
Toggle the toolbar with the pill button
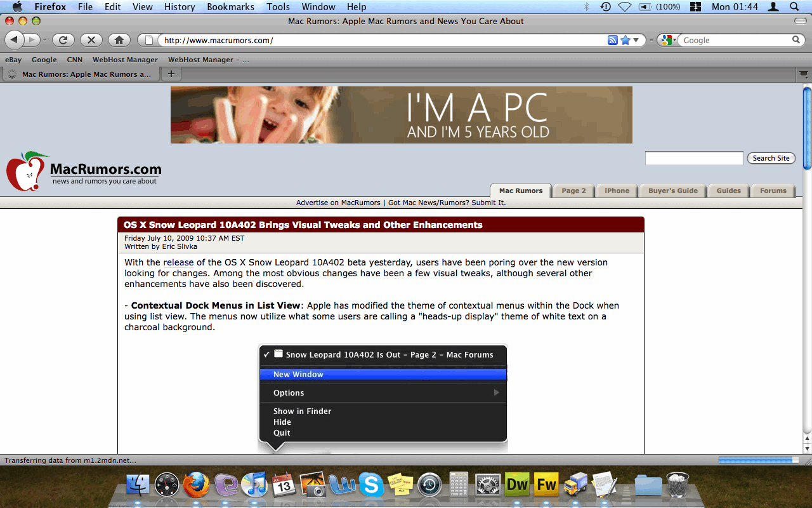[801, 21]
